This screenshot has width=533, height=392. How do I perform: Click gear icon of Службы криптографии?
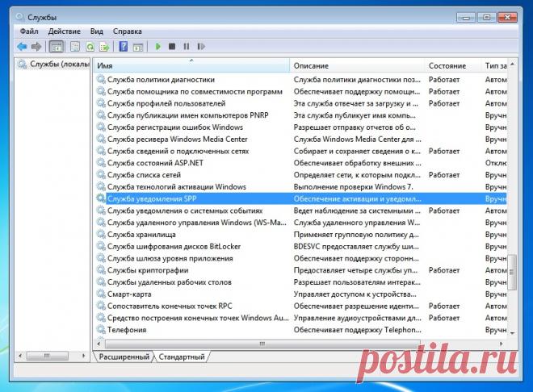point(101,270)
